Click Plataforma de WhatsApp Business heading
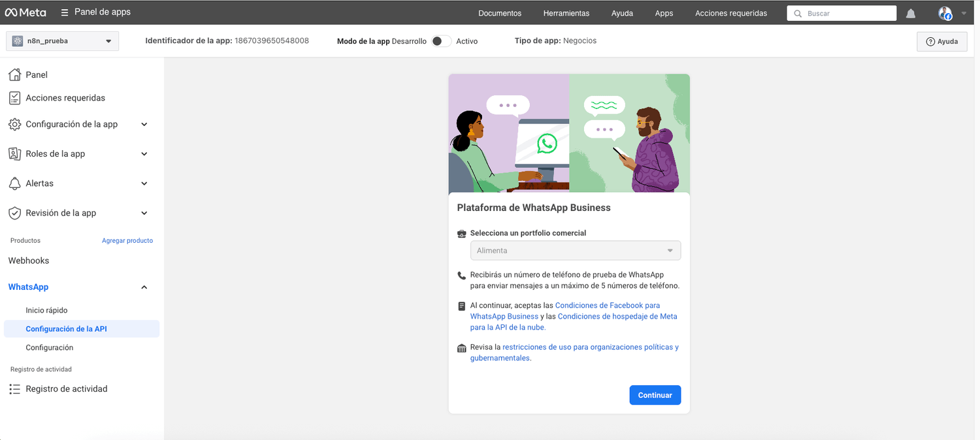This screenshot has width=980, height=440. [x=534, y=208]
